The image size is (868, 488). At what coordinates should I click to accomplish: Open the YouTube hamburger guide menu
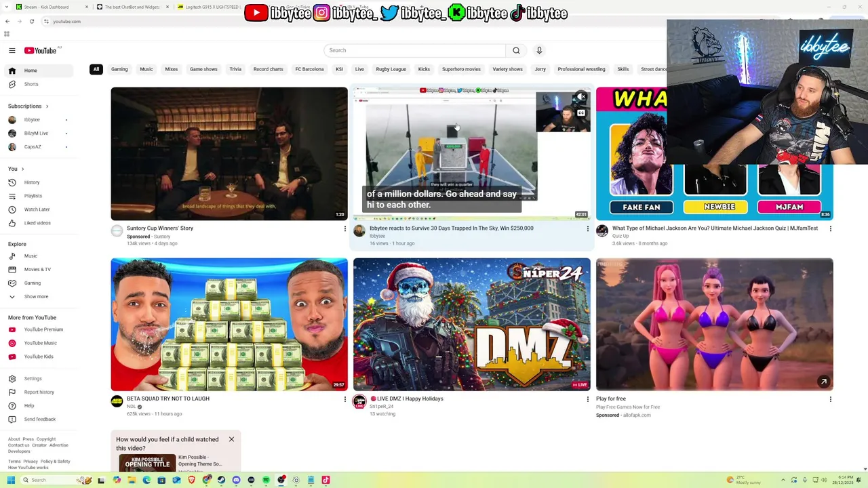pos(12,50)
